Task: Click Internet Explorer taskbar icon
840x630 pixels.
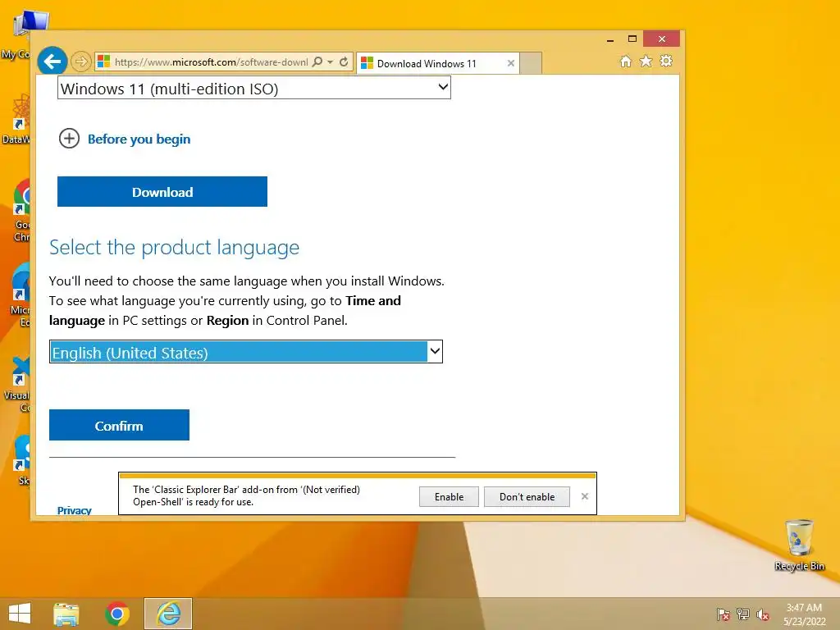Action: pyautogui.click(x=168, y=614)
